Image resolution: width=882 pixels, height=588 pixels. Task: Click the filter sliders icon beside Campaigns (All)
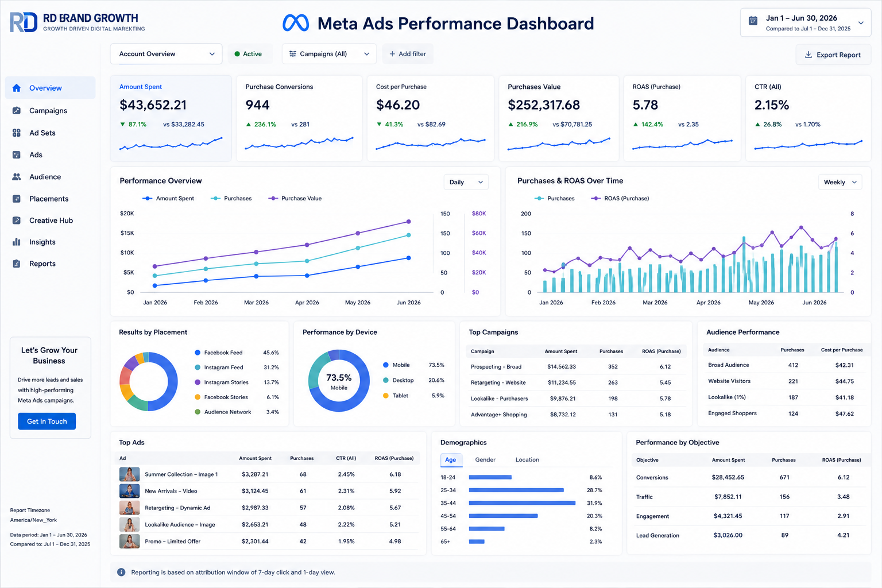(293, 54)
